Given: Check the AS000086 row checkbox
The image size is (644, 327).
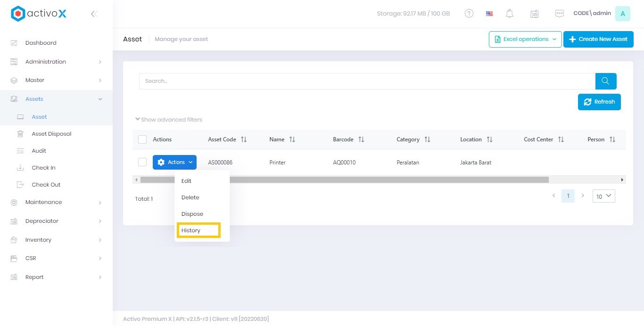Looking at the screenshot, I should 142,162.
